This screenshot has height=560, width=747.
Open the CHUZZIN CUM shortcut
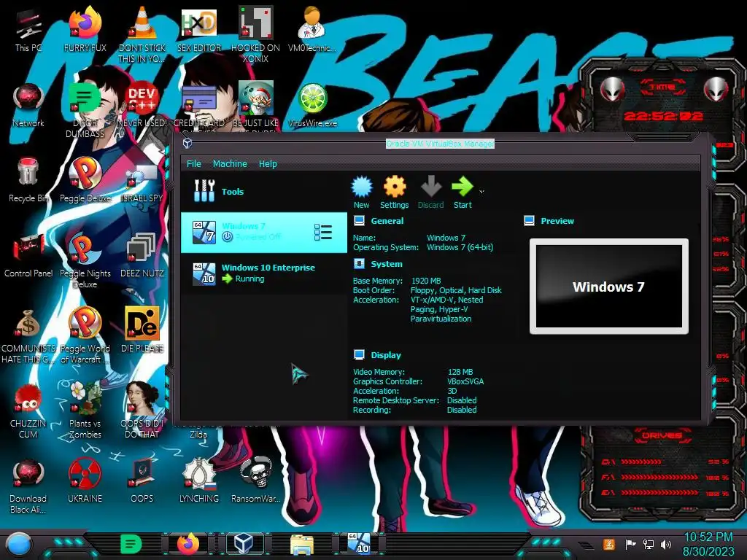click(28, 410)
